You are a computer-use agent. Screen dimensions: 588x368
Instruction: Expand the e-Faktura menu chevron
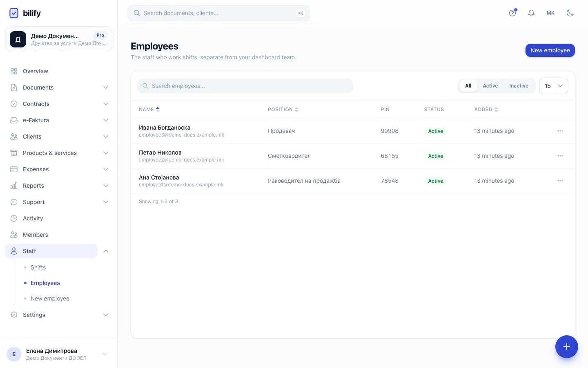(106, 120)
